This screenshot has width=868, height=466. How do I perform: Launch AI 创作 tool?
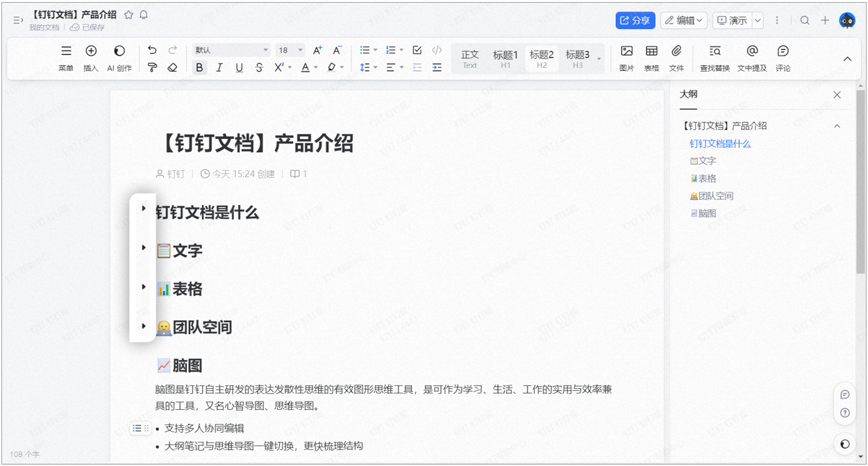pyautogui.click(x=119, y=58)
